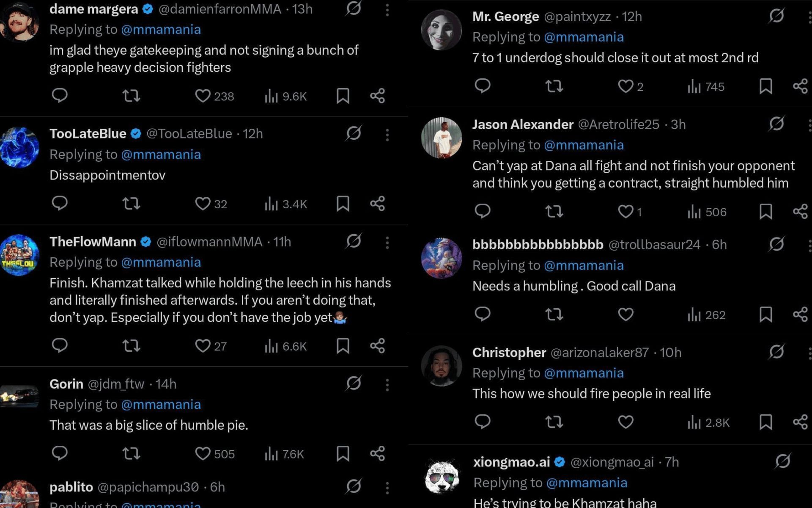Bookmark Jason Alexander's reply
The height and width of the screenshot is (508, 812).
(x=765, y=211)
